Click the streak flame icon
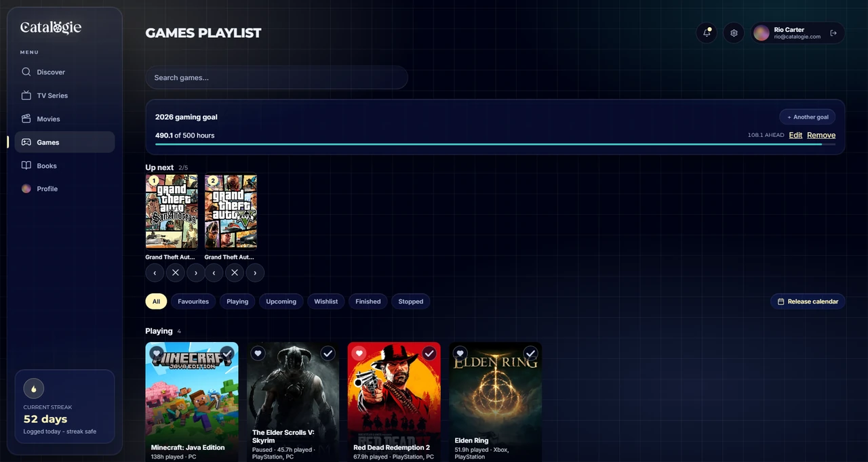The width and height of the screenshot is (868, 462). coord(34,388)
